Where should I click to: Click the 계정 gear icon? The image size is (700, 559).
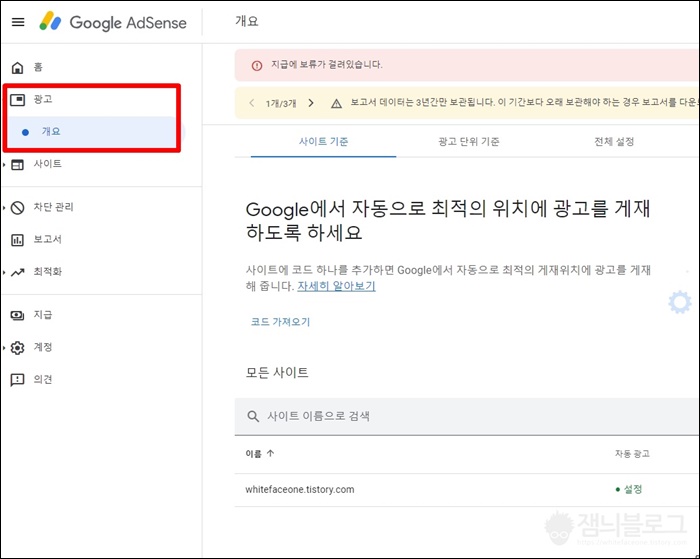coord(17,347)
